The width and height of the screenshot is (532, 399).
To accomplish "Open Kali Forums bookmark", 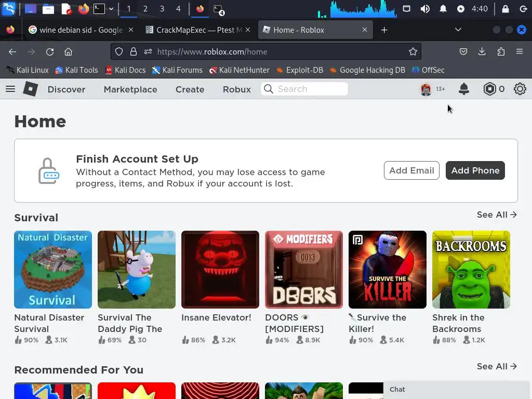I will pos(177,70).
